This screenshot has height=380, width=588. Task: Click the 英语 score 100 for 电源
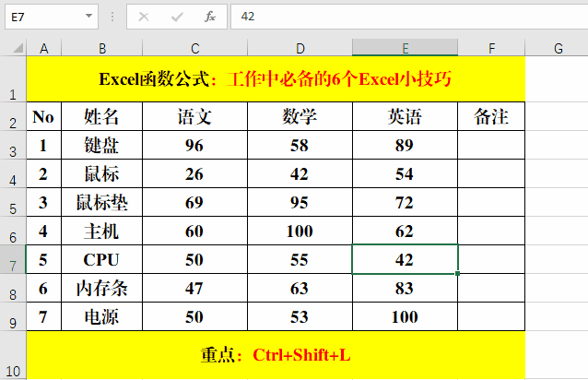tap(405, 316)
